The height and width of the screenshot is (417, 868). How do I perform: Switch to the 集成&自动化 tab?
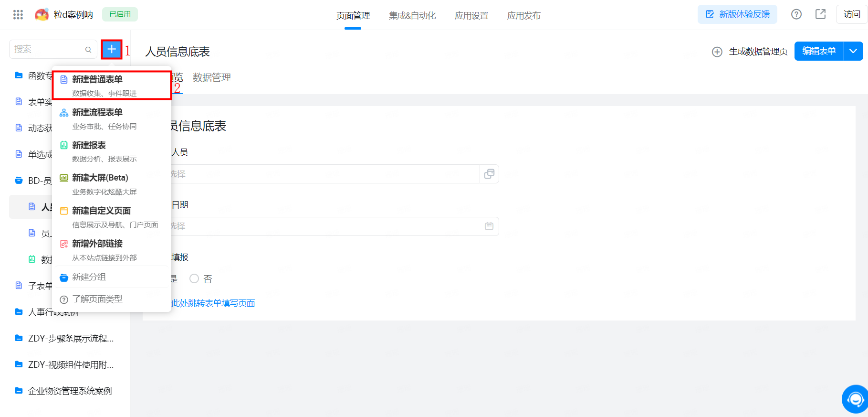(412, 16)
